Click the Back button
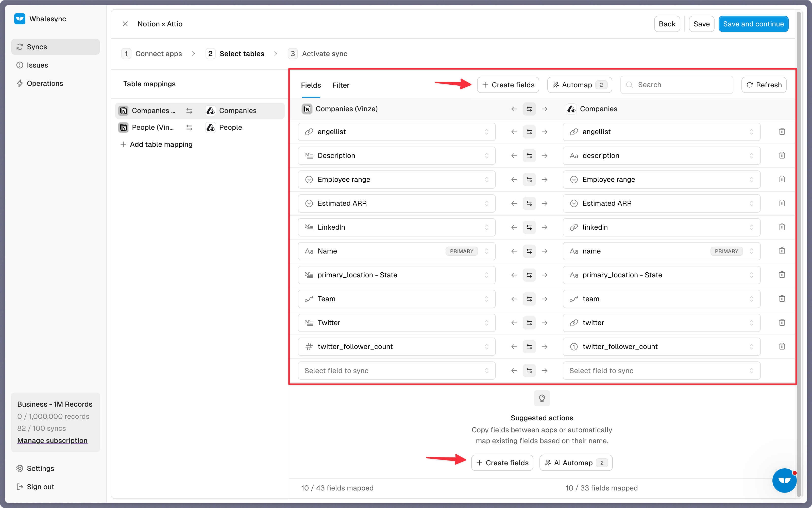The width and height of the screenshot is (812, 508). pos(667,24)
